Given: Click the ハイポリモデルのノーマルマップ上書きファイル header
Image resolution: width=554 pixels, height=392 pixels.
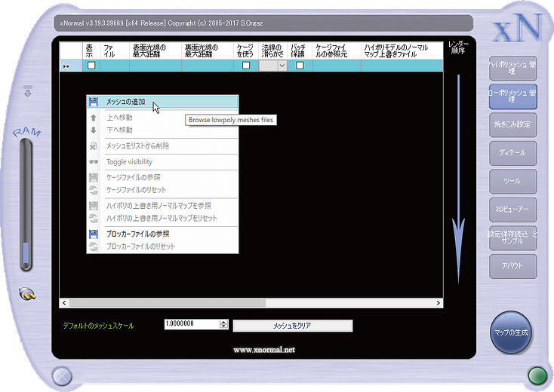Looking at the screenshot, I should 402,51.
